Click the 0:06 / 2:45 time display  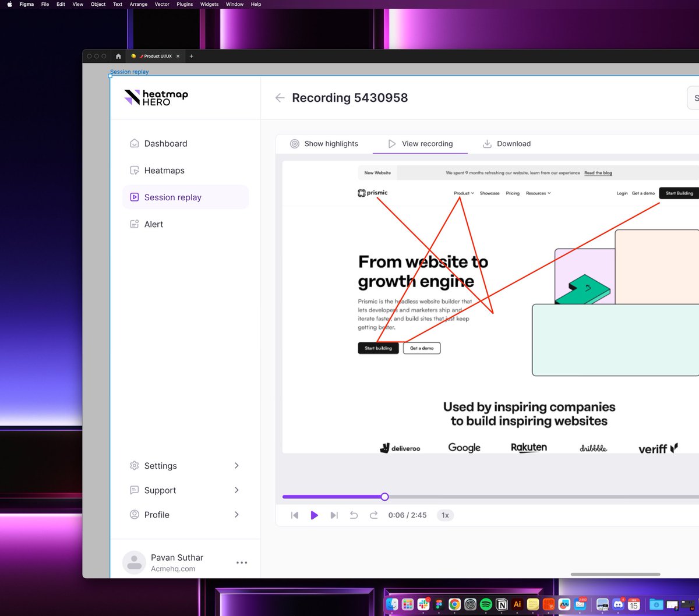(407, 515)
